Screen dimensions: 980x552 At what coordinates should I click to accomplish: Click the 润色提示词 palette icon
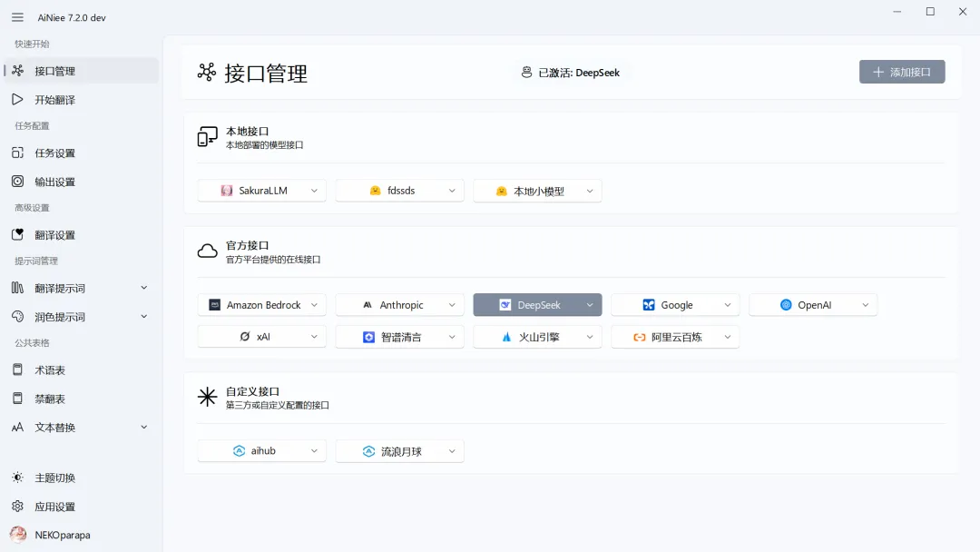[x=17, y=316]
